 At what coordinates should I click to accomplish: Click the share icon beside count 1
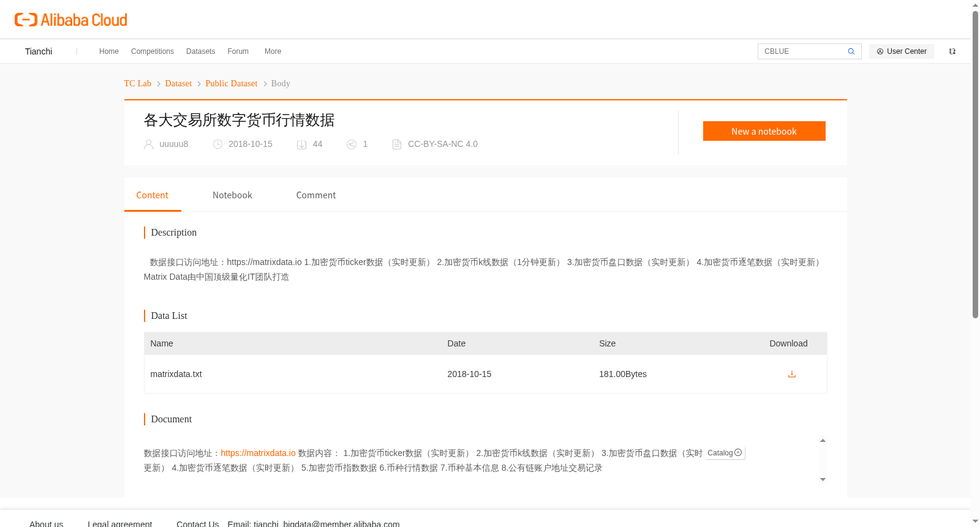tap(352, 144)
